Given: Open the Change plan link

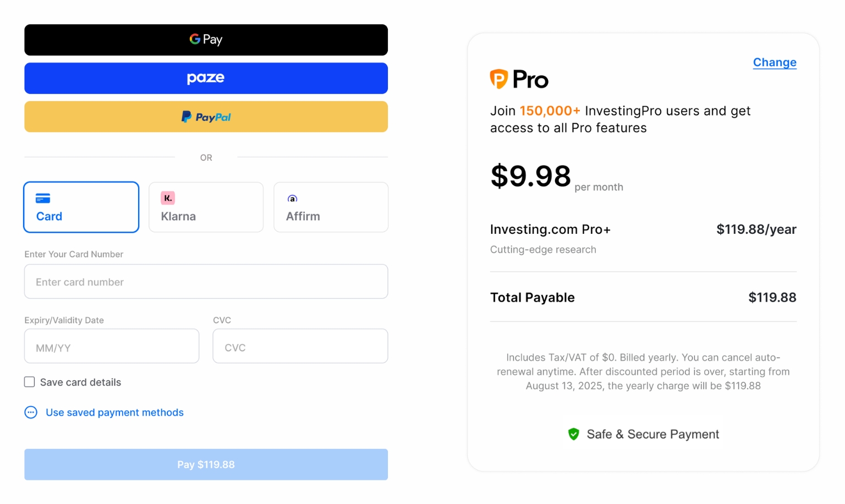Looking at the screenshot, I should click(775, 62).
